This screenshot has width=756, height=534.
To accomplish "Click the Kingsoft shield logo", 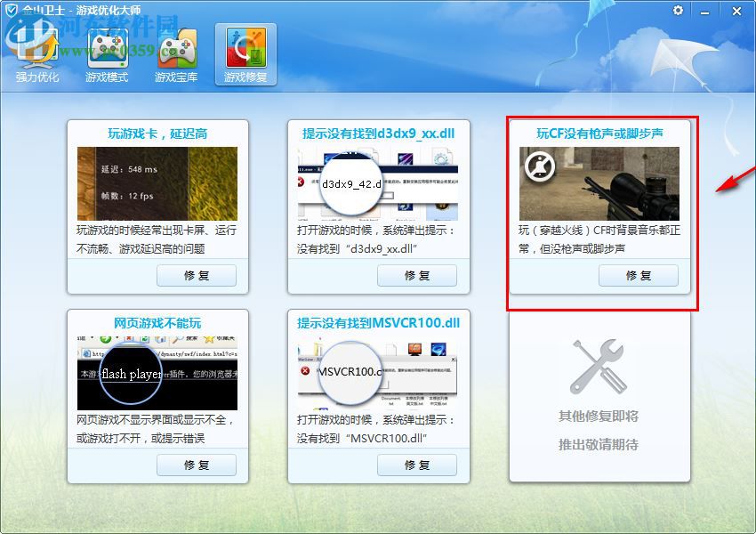I will pyautogui.click(x=12, y=11).
